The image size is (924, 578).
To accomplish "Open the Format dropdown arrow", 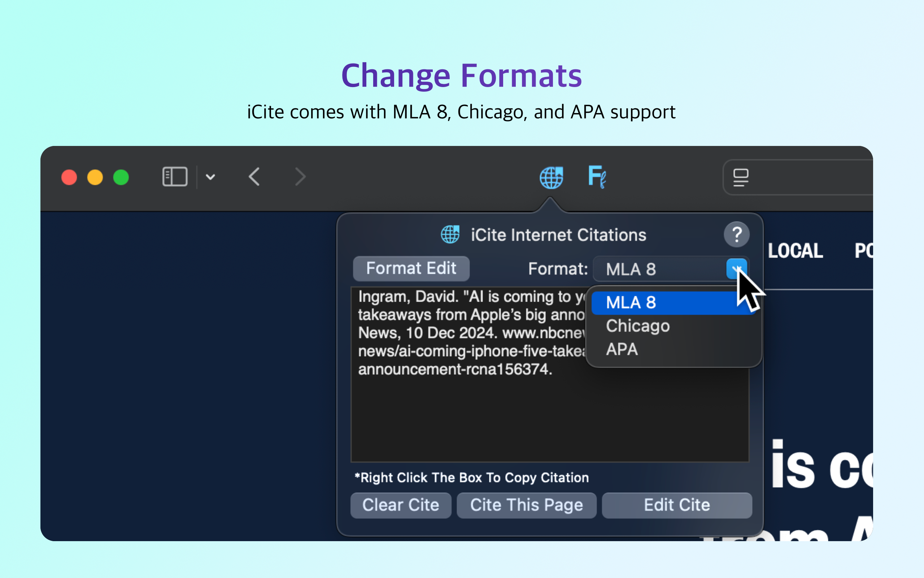I will tap(736, 269).
